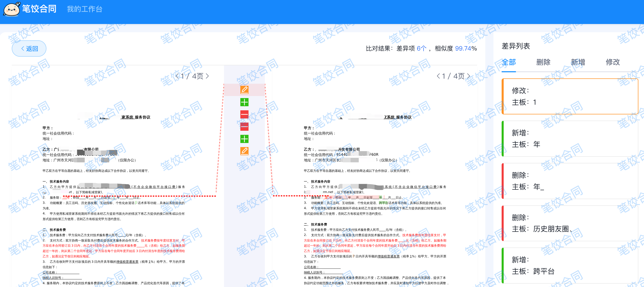Screen dimensions: 644x287
Task: Select the 新增 跨平台 difference card
Action: tap(569, 266)
